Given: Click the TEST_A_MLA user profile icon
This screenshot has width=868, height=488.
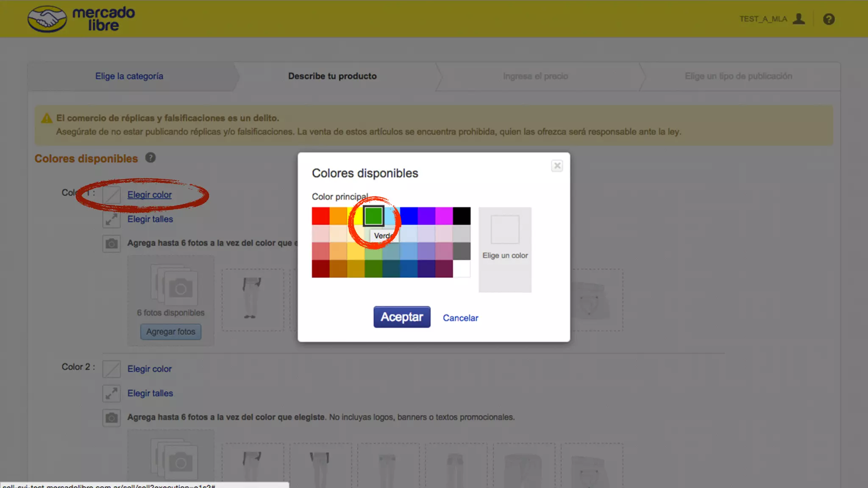Looking at the screenshot, I should (798, 19).
